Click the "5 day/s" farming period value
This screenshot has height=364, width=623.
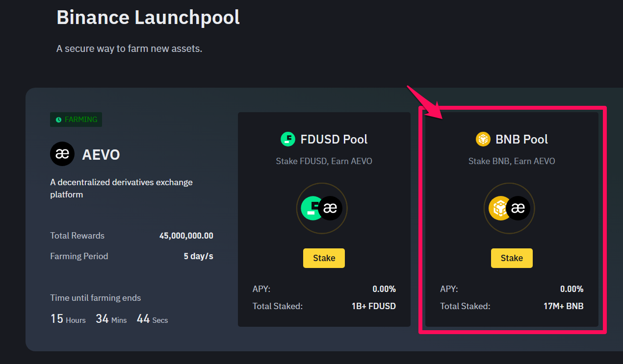199,256
